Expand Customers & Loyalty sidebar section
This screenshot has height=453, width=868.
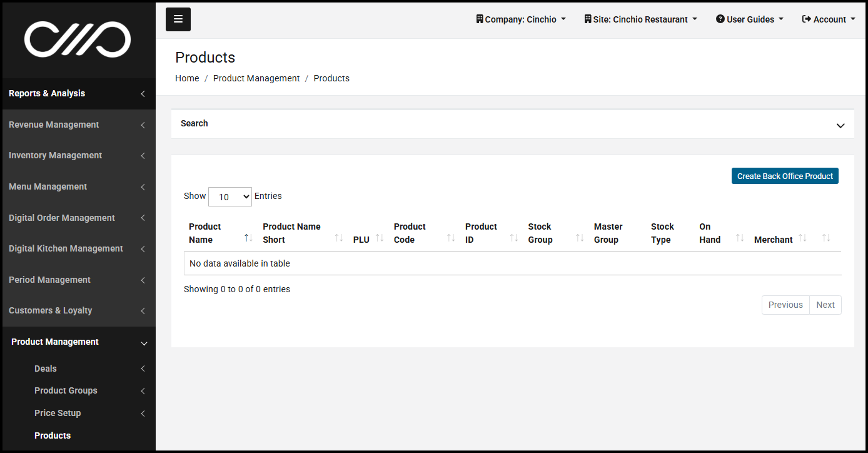[x=78, y=310]
